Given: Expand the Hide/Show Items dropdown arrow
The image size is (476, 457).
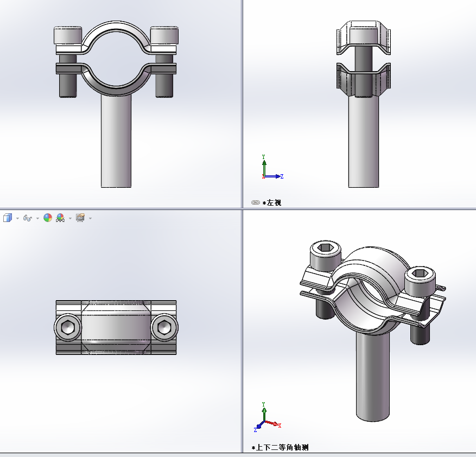Looking at the screenshot, I should 37,218.
